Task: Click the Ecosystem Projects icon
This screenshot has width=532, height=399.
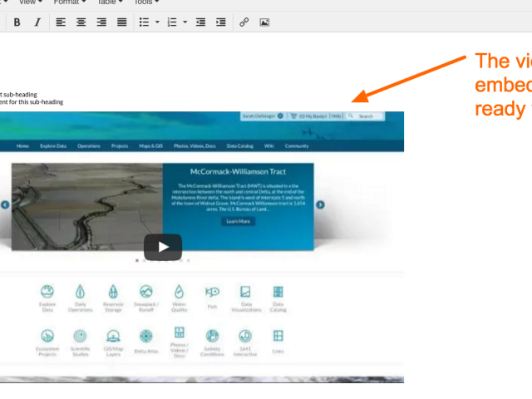Action: pos(47,336)
